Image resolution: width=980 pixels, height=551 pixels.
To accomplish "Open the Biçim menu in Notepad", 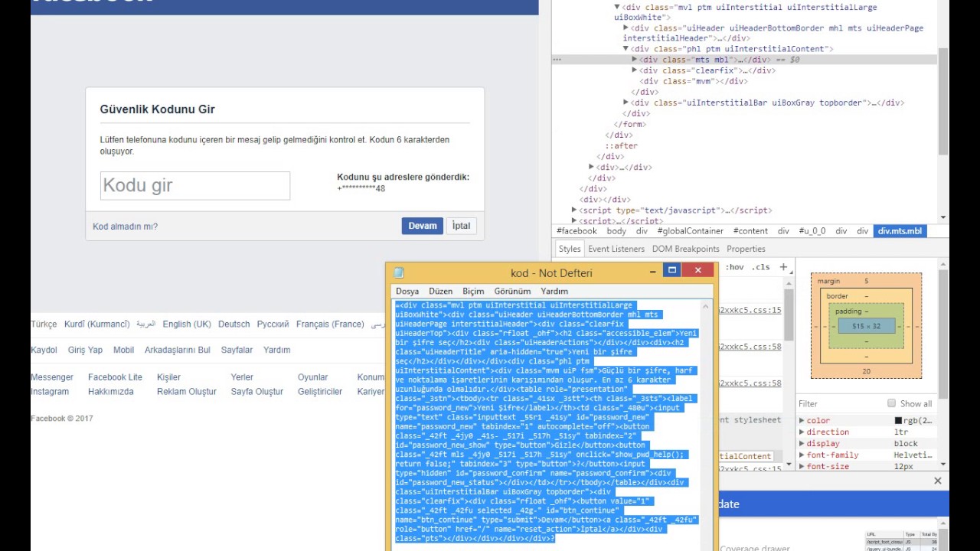I will [473, 291].
